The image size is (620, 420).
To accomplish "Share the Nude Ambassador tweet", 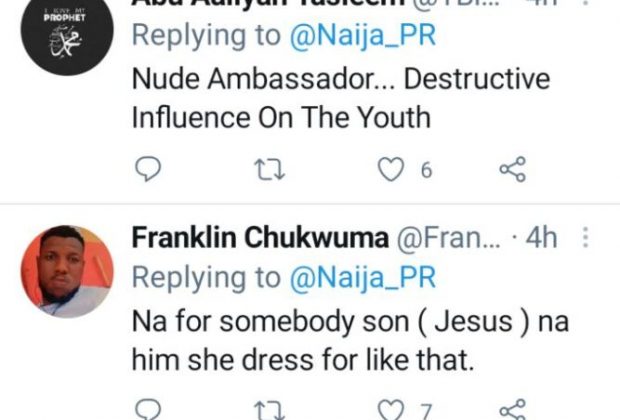I will pos(512,170).
